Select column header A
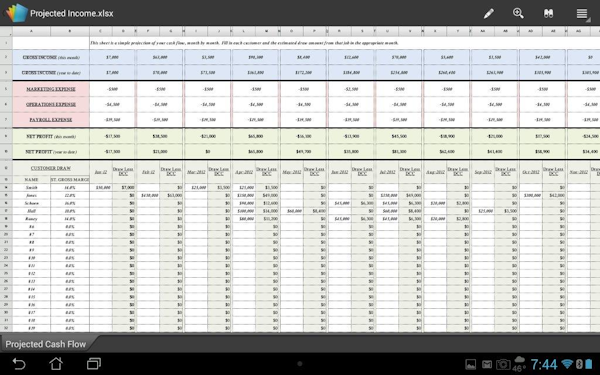 pos(31,31)
